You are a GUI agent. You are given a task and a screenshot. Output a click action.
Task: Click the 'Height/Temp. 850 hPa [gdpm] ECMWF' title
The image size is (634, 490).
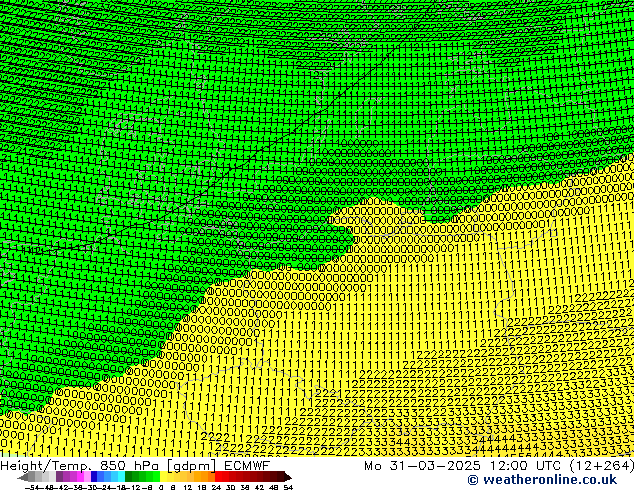point(135,465)
